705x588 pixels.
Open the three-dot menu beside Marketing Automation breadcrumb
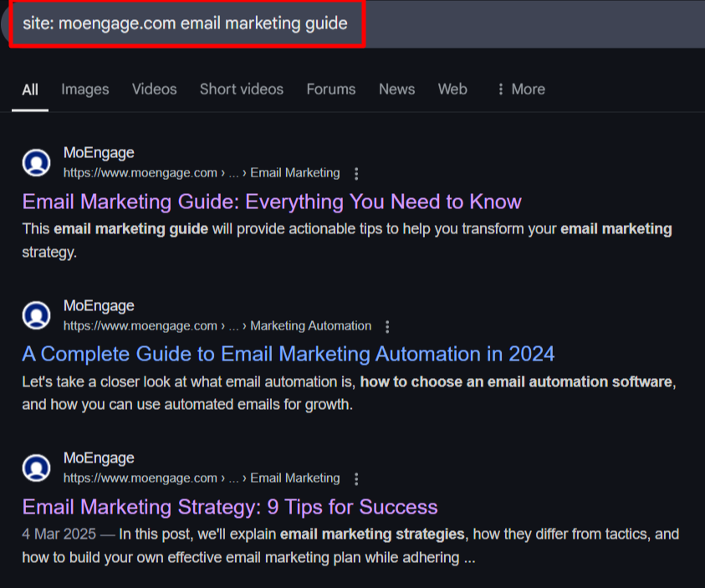pyautogui.click(x=387, y=327)
